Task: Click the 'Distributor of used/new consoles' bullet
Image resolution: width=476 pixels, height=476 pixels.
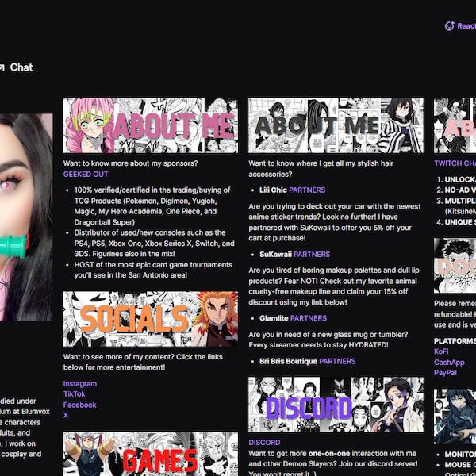Action: coord(154,244)
